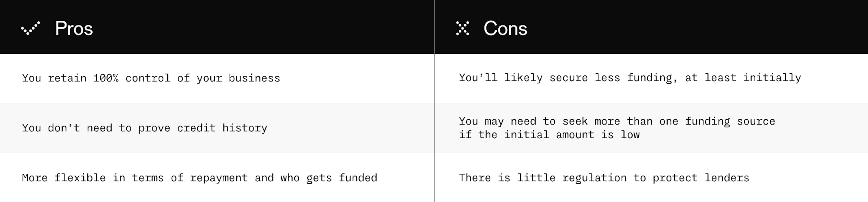The height and width of the screenshot is (202, 868).
Task: Select the Pros column heading
Action: [74, 28]
